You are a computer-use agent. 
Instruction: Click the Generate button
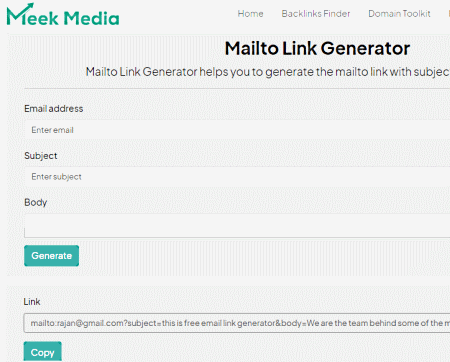[52, 256]
